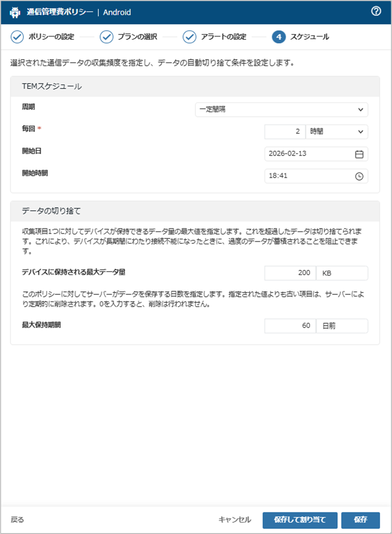392x534 pixels.
Task: Click the Android robot icon in the header
Action: pos(15,12)
